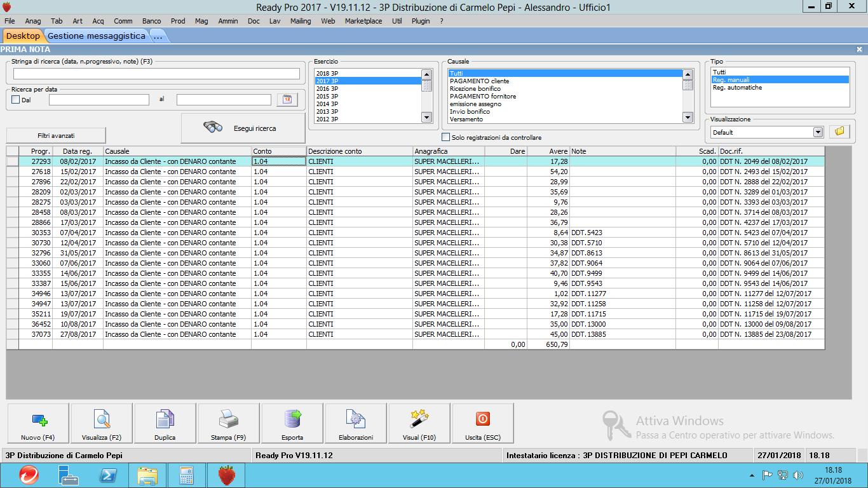This screenshot has height=488, width=868.
Task: Click the volume speaker tray icon
Action: pyautogui.click(x=798, y=475)
